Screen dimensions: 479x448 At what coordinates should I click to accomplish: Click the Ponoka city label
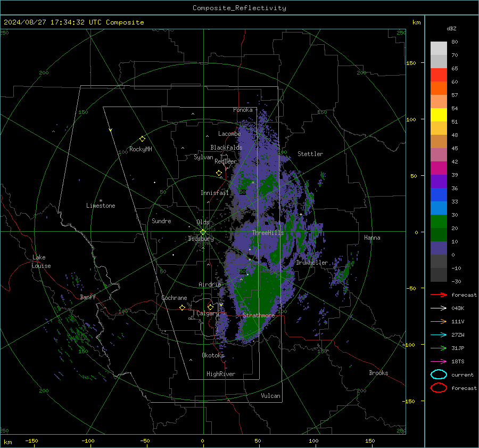[243, 110]
